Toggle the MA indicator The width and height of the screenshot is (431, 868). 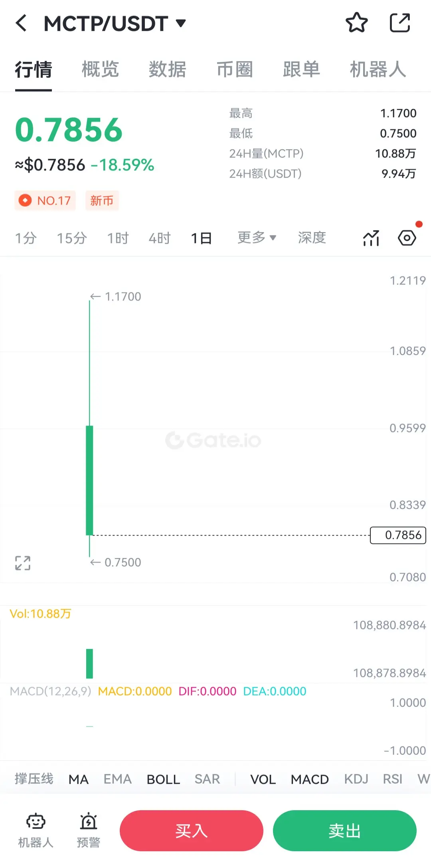[79, 779]
